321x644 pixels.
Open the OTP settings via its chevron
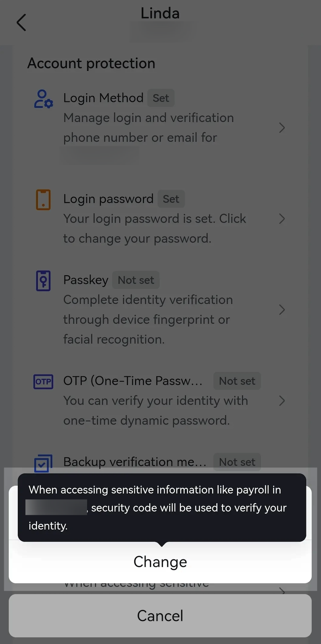tap(282, 401)
